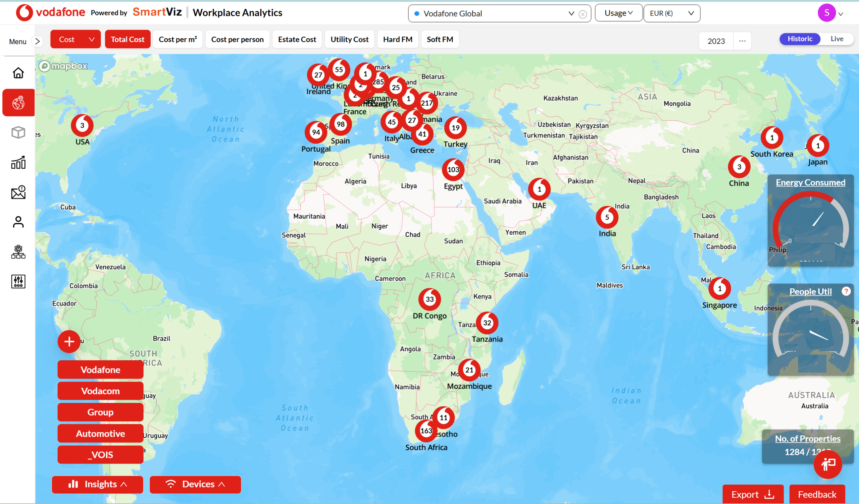Open the Ireland marker showing 27
Screen dimensions: 859x504
pyautogui.click(x=318, y=75)
